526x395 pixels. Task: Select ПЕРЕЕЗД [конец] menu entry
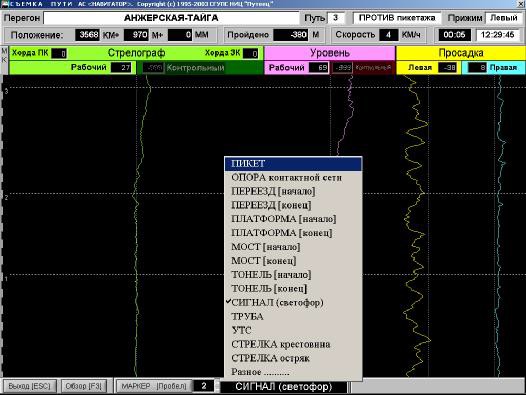click(293, 205)
